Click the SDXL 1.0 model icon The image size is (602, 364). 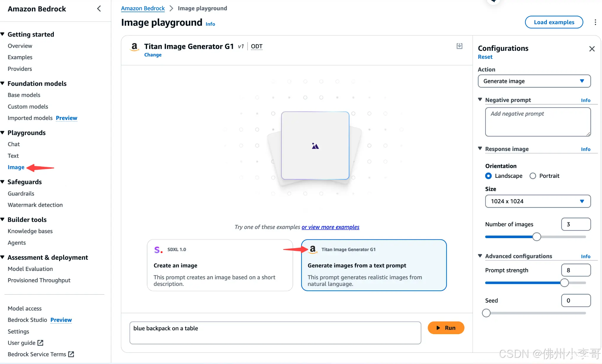click(x=158, y=249)
